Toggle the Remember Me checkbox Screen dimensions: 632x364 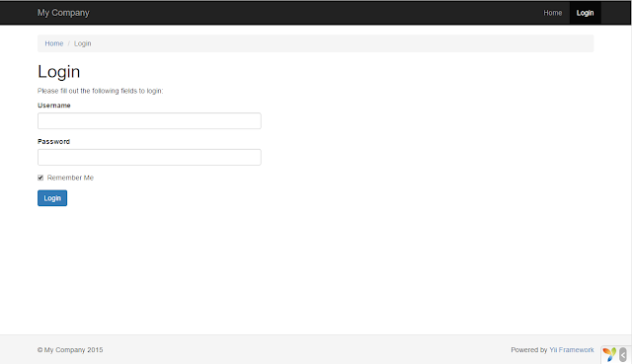tap(40, 178)
